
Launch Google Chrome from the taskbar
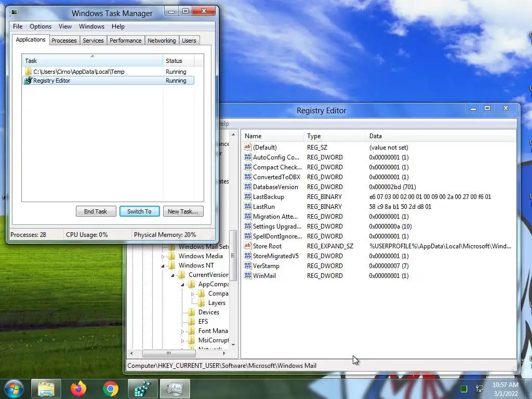pyautogui.click(x=111, y=389)
